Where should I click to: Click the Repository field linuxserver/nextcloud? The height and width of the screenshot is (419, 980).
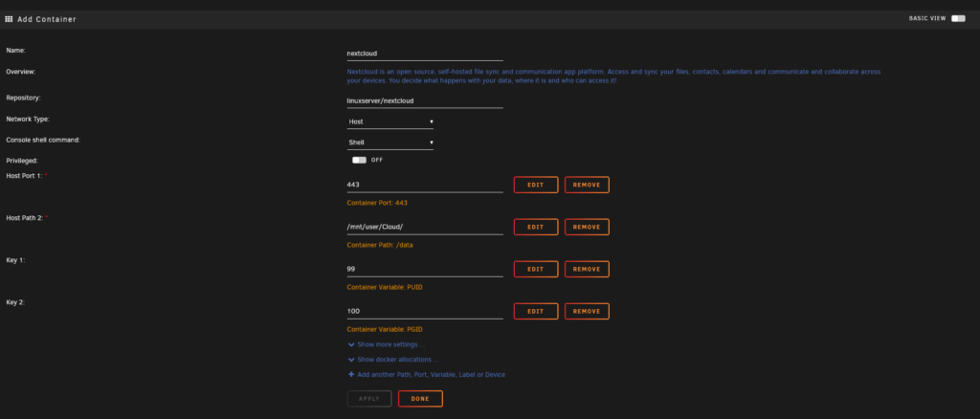(425, 100)
